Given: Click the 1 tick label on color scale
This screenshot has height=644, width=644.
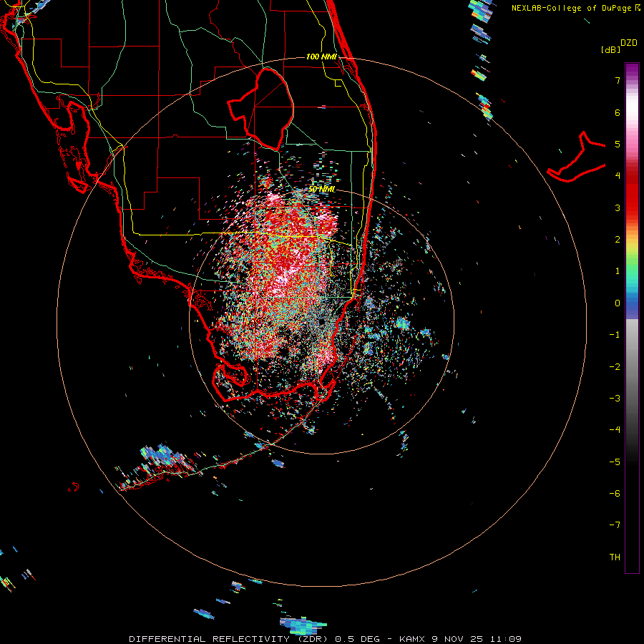Looking at the screenshot, I should click(x=618, y=271).
